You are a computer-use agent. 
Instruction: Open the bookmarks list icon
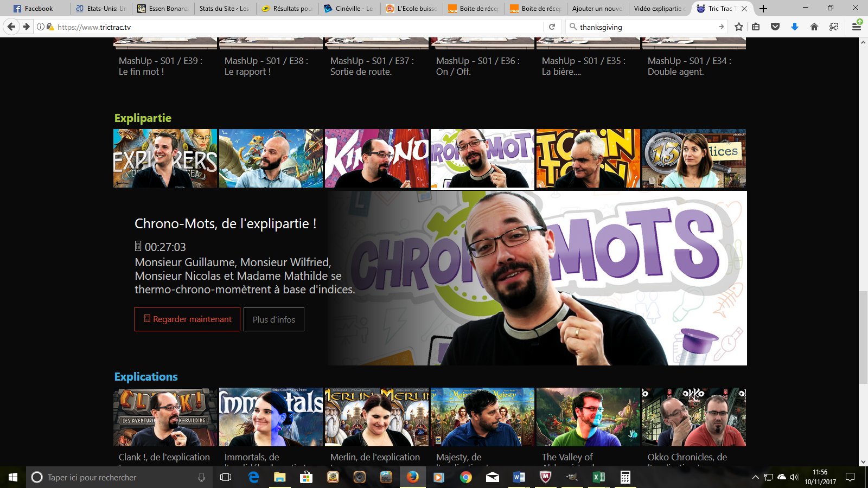tap(756, 27)
